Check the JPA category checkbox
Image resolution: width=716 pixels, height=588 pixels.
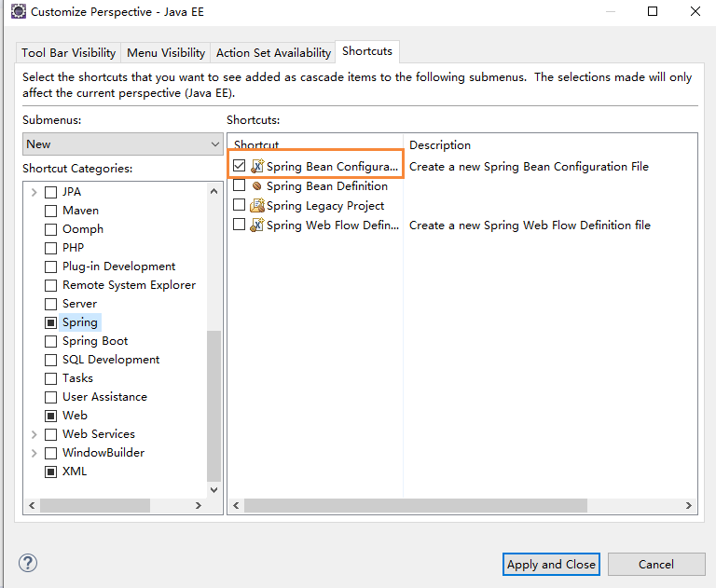pyautogui.click(x=50, y=192)
